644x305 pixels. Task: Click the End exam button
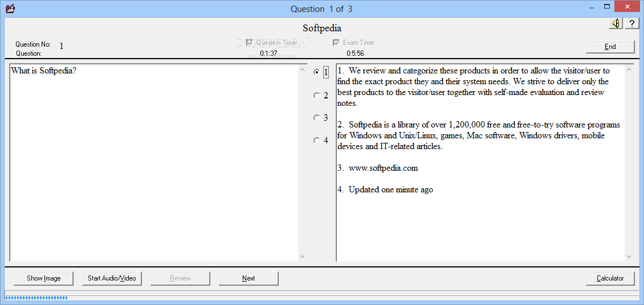pos(610,47)
